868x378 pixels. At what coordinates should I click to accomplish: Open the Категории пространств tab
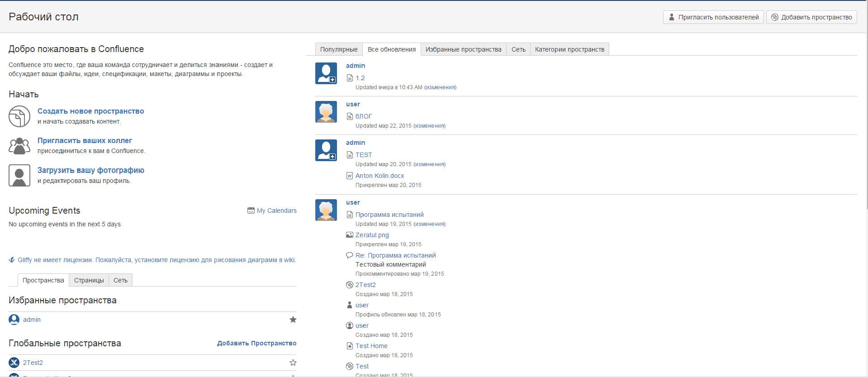click(x=569, y=49)
